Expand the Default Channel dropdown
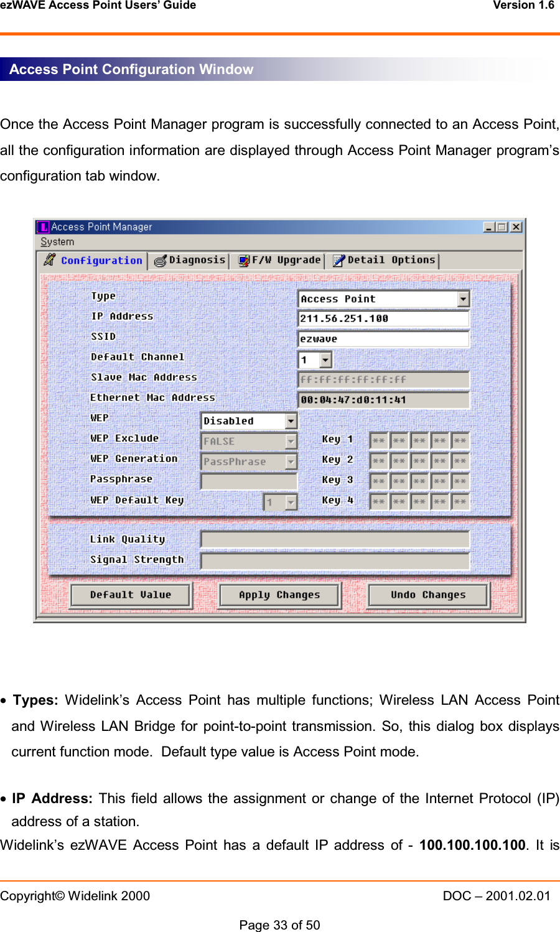This screenshot has height=932, width=560. [x=325, y=359]
